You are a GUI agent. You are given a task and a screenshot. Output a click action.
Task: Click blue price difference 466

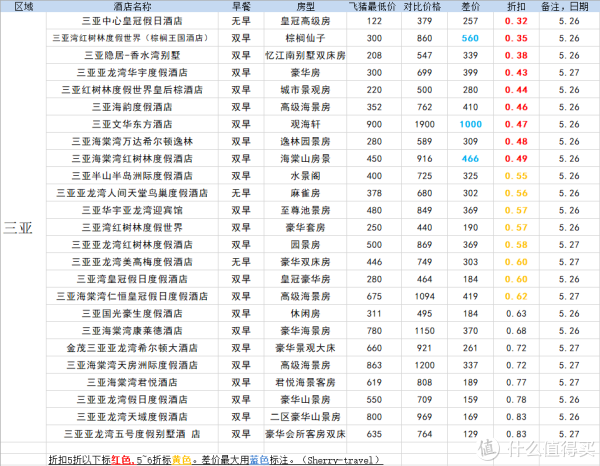pos(470,159)
